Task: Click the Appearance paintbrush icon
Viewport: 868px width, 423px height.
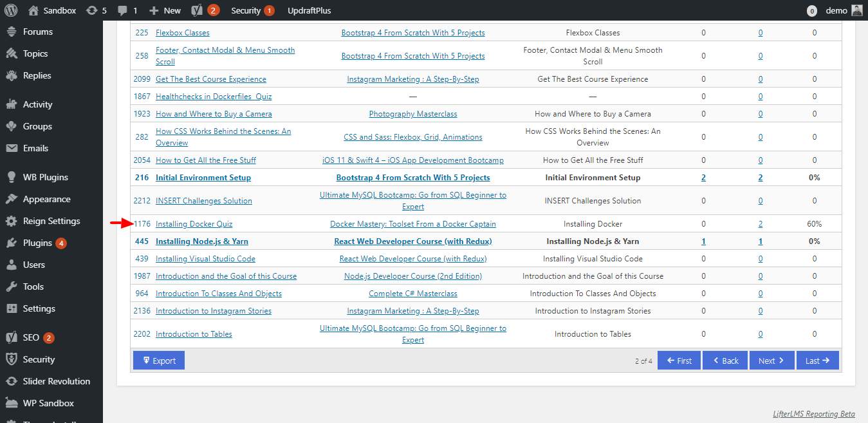Action: (11, 199)
